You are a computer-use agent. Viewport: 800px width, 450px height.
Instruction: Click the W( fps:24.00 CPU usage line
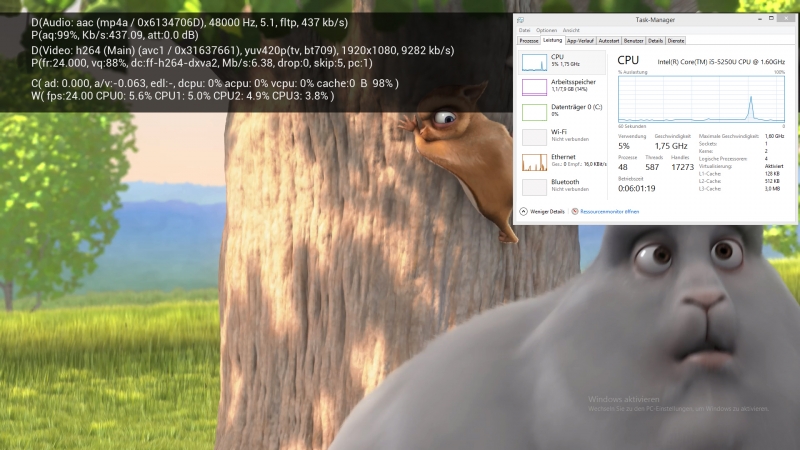(183, 96)
